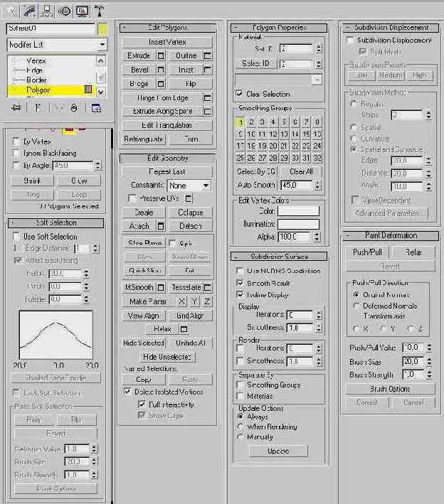Switch to the Hierarchy panel icon
The image size is (444, 504).
tap(48, 10)
